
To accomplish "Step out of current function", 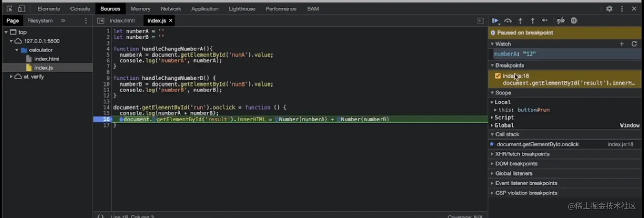I will click(x=532, y=20).
